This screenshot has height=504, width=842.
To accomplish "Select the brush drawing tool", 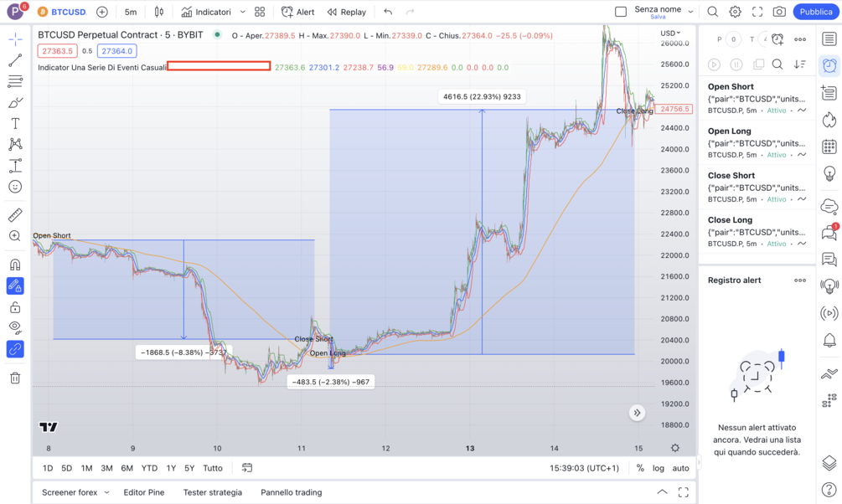I will [x=15, y=102].
